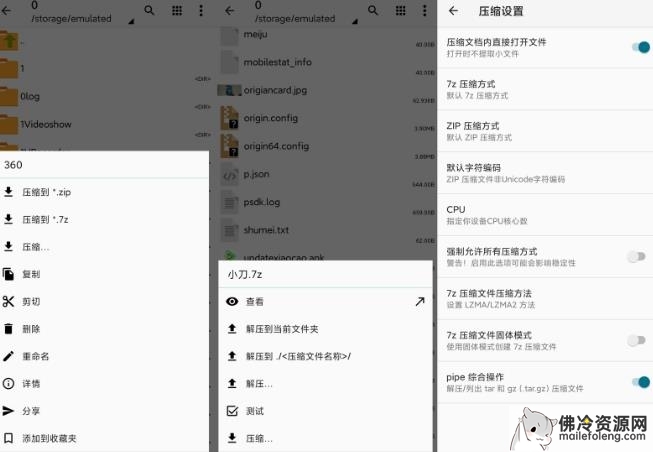Switch view using the grid icon
653x452 pixels.
point(177,11)
